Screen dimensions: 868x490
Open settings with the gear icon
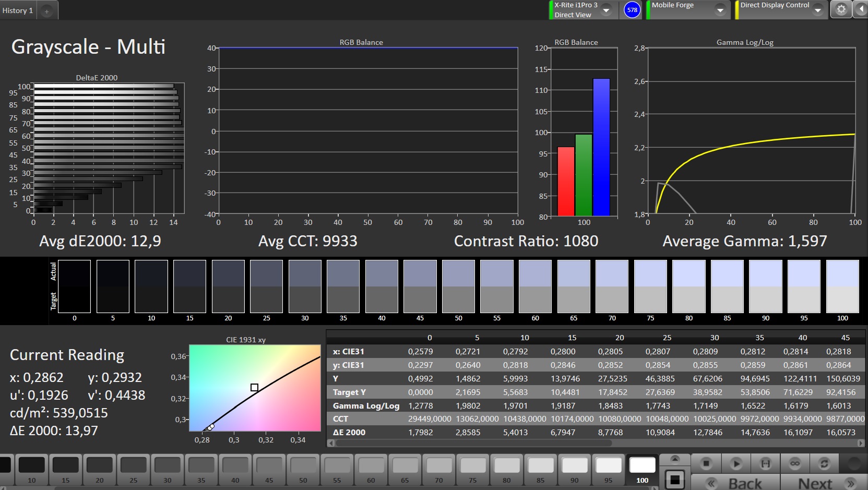coord(841,9)
